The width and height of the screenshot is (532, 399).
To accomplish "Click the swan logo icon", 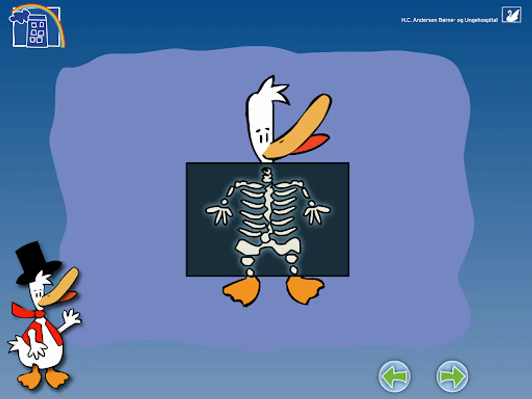I will 512,15.
